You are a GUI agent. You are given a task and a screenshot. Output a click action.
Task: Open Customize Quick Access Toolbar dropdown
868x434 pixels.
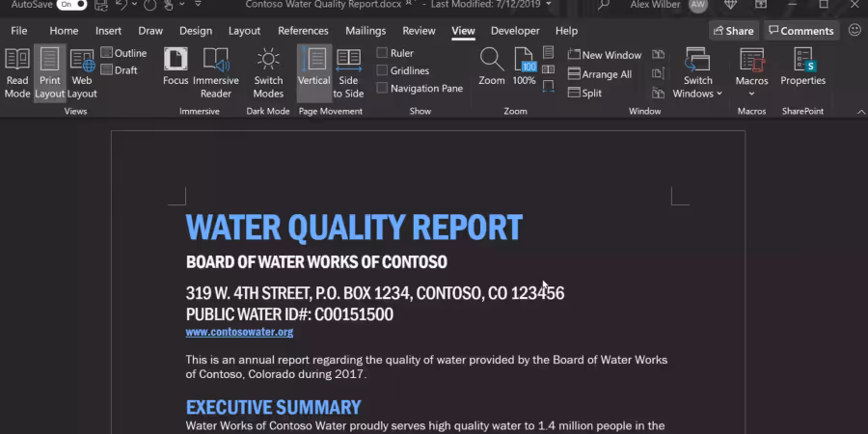click(198, 5)
